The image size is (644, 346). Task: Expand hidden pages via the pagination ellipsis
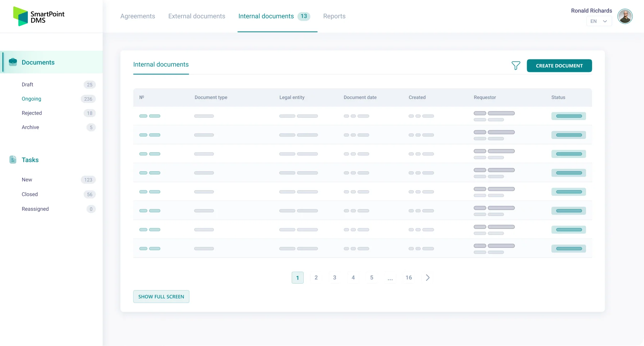[390, 278]
